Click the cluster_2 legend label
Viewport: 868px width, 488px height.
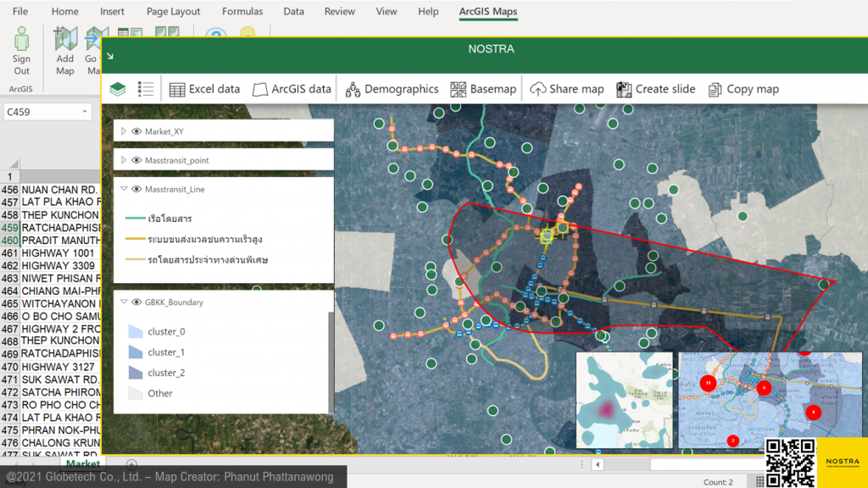[166, 373]
